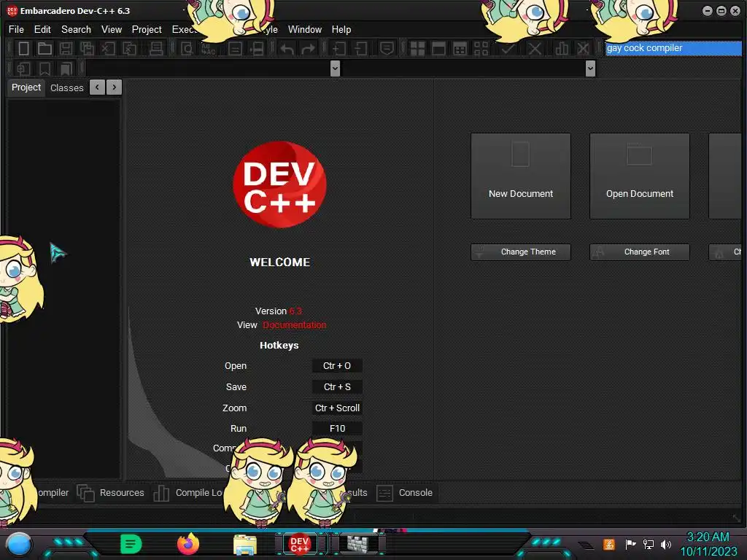747x560 pixels.
Task: Click the Open Document tile
Action: point(640,176)
